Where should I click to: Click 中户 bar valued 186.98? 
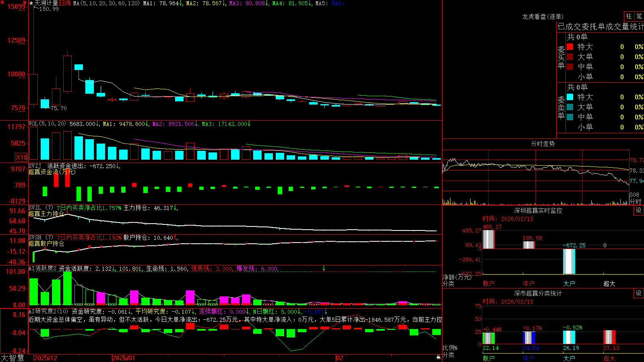[x=528, y=245]
